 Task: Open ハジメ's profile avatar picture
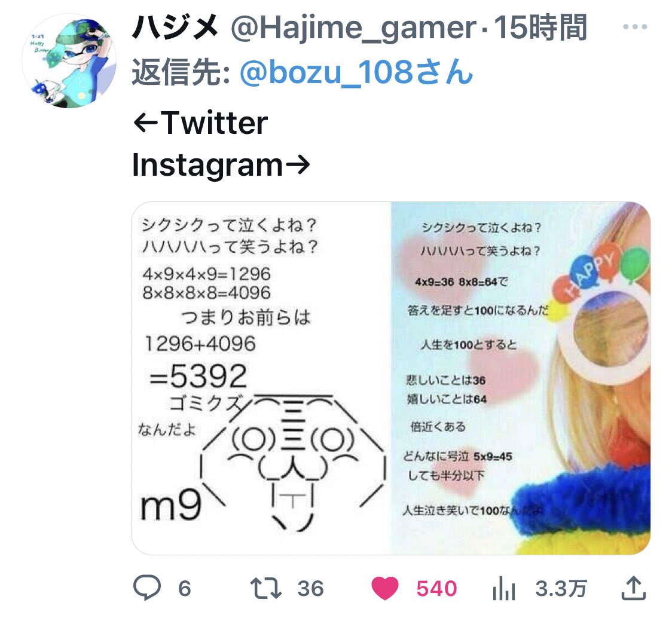[x=69, y=60]
